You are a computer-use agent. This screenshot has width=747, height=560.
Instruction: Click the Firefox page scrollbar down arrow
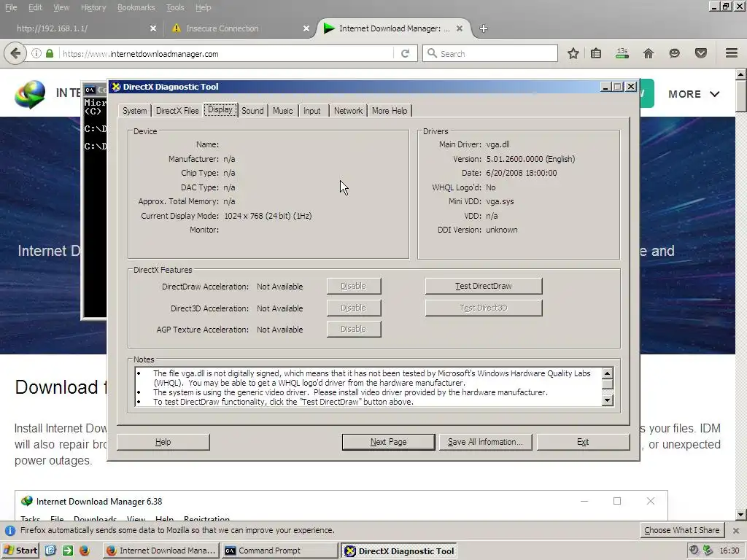coord(741,514)
